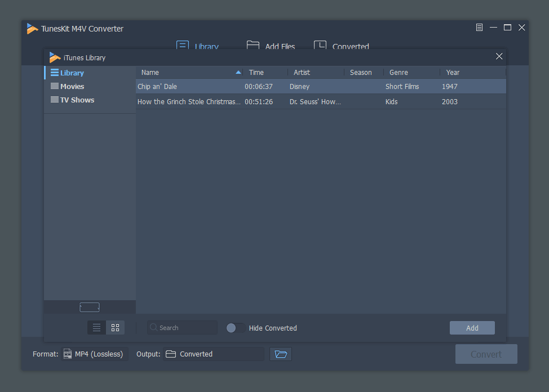
Task: Open the menu icon in title bar
Action: [x=479, y=28]
